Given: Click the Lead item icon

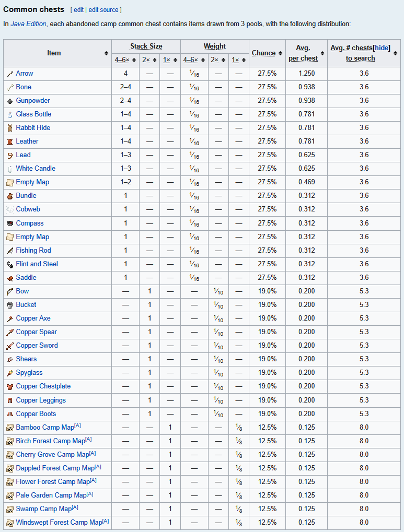Looking at the screenshot, I should [x=10, y=155].
